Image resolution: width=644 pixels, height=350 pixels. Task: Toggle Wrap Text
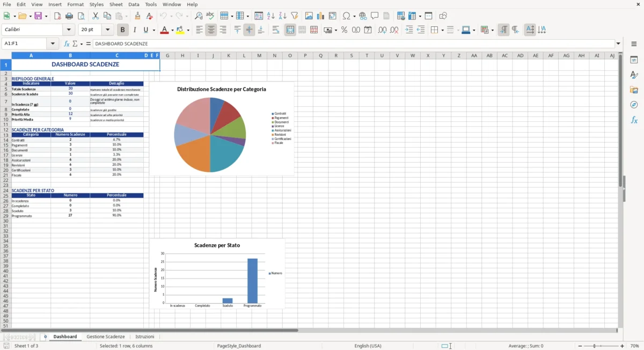[x=276, y=30]
